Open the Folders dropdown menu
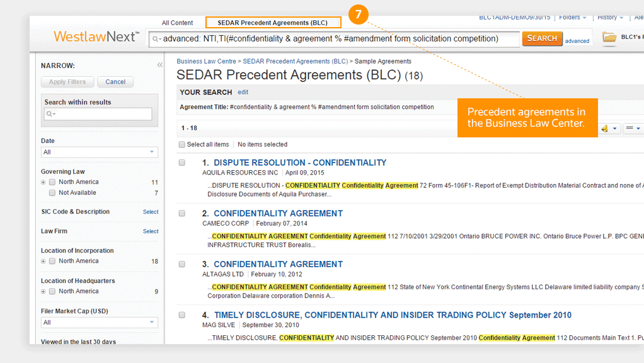Viewport: 644px width, 363px height. tap(573, 18)
